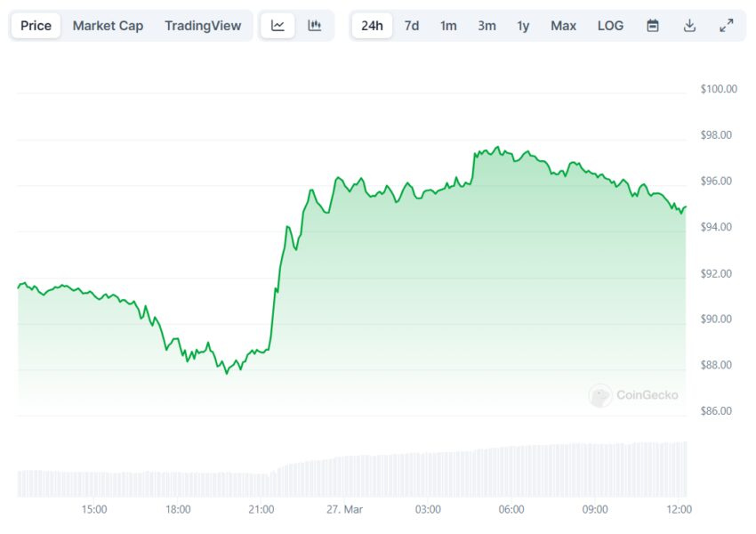Change range to 3m

pyautogui.click(x=487, y=26)
